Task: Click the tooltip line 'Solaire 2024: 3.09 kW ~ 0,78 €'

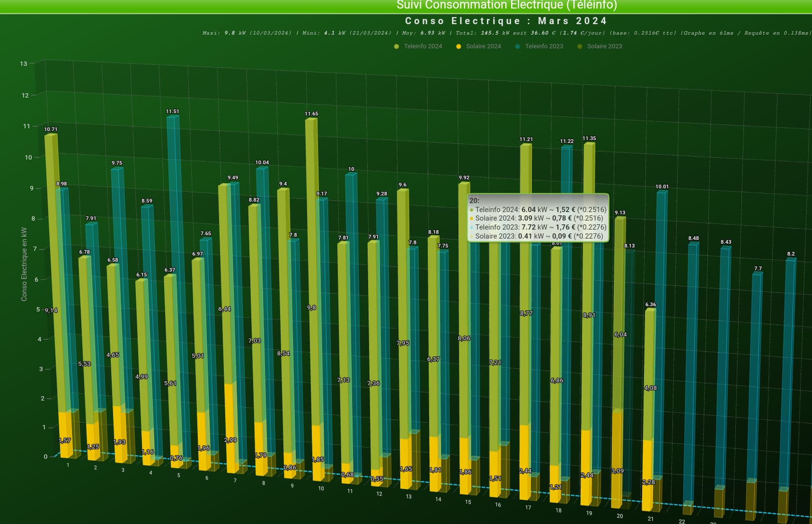Action: tap(537, 218)
